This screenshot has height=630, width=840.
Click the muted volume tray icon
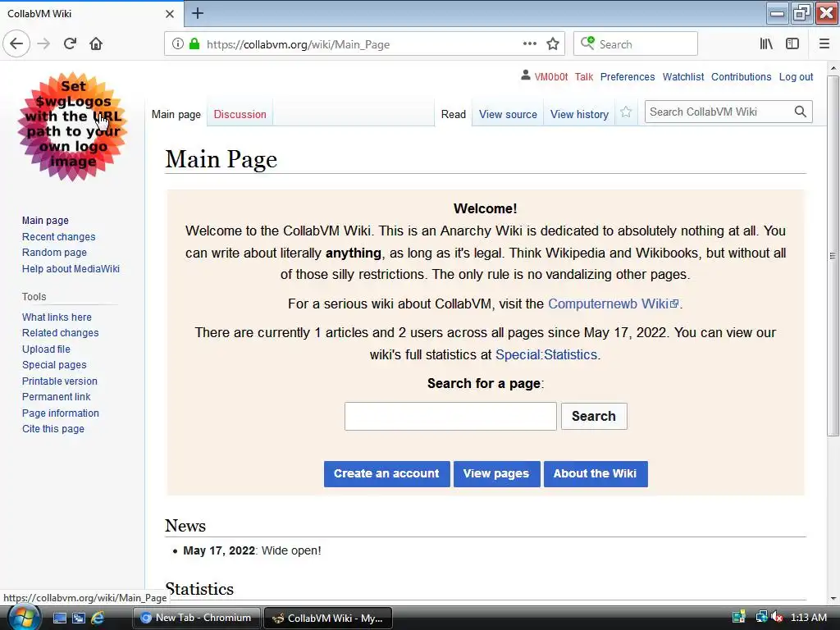tap(778, 617)
